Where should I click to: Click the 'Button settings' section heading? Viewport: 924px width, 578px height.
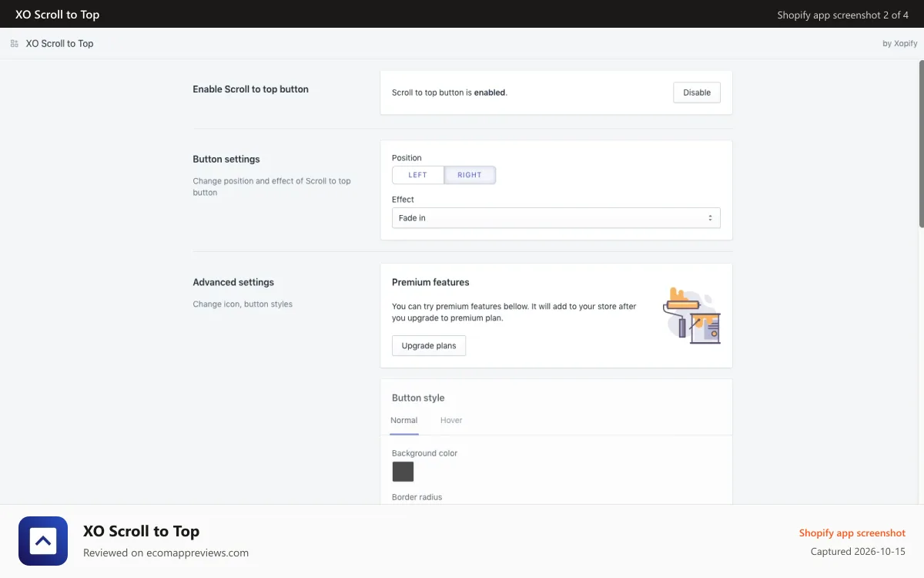pyautogui.click(x=226, y=160)
